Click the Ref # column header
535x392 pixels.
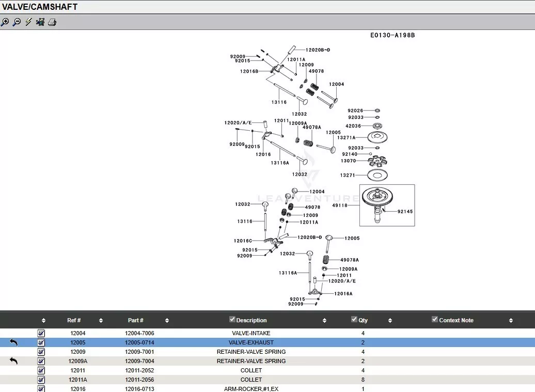tap(74, 321)
